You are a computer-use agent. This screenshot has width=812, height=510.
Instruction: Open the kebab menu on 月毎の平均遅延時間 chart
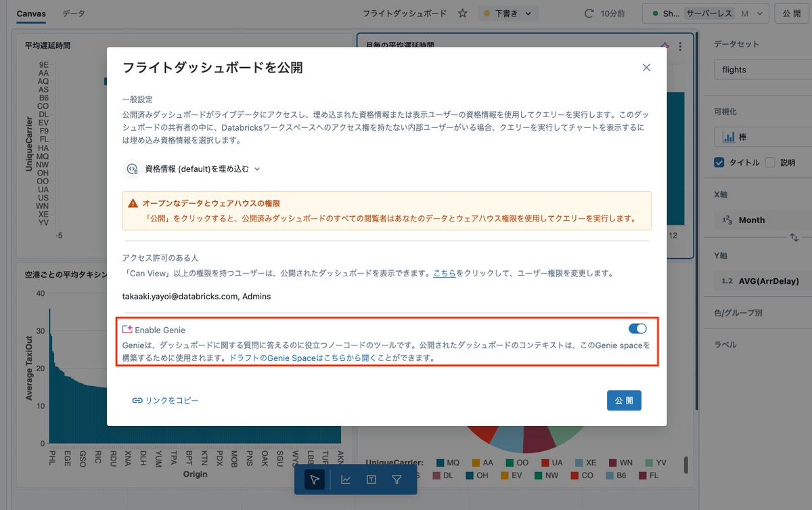click(680, 46)
